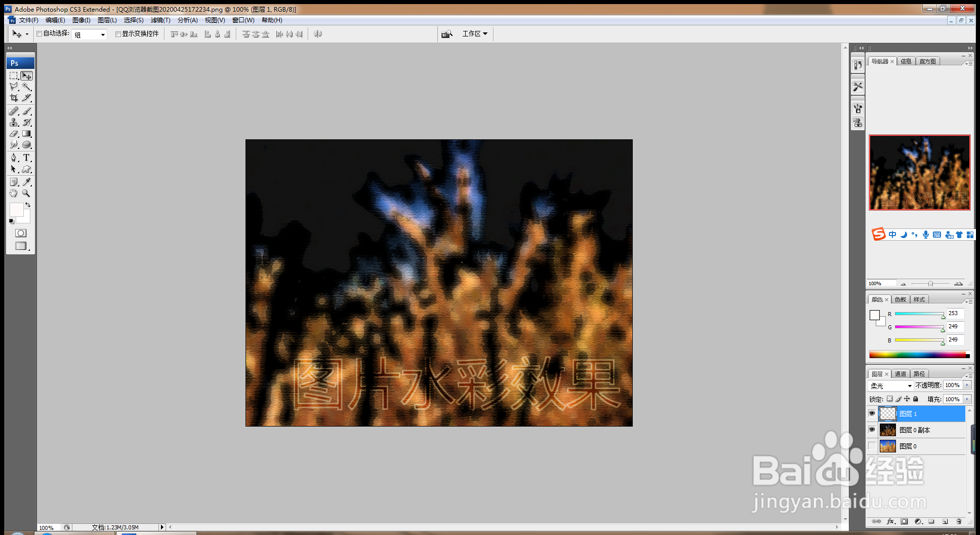Open the 滤镜(T) menu
The height and width of the screenshot is (535, 980).
pos(160,20)
